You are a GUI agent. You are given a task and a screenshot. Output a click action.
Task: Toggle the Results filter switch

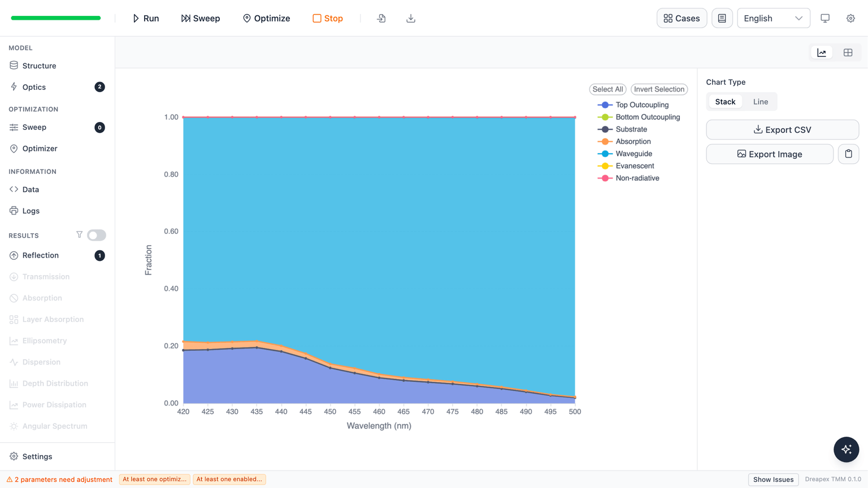(x=97, y=235)
